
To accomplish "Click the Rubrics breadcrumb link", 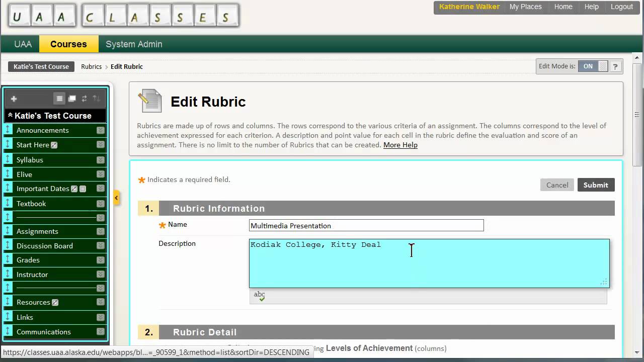I will pyautogui.click(x=91, y=66).
